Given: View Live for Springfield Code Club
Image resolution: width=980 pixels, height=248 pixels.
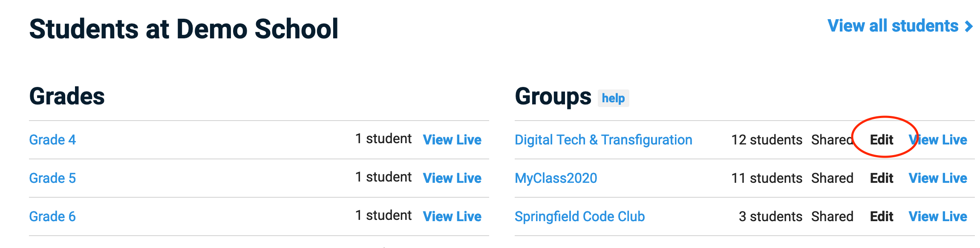Looking at the screenshot, I should coord(938,216).
